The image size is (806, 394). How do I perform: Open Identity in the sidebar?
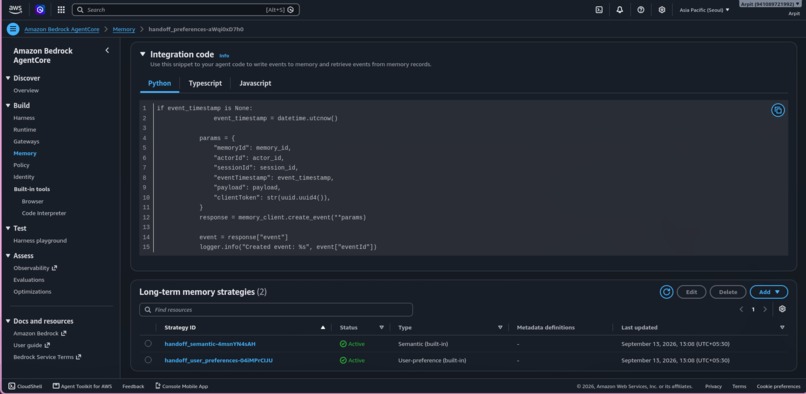point(24,177)
